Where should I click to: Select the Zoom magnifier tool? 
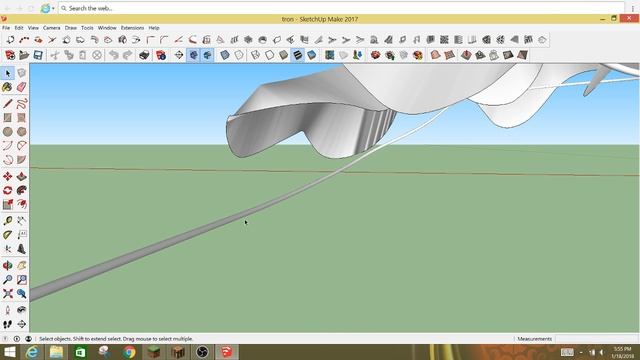pos(8,280)
